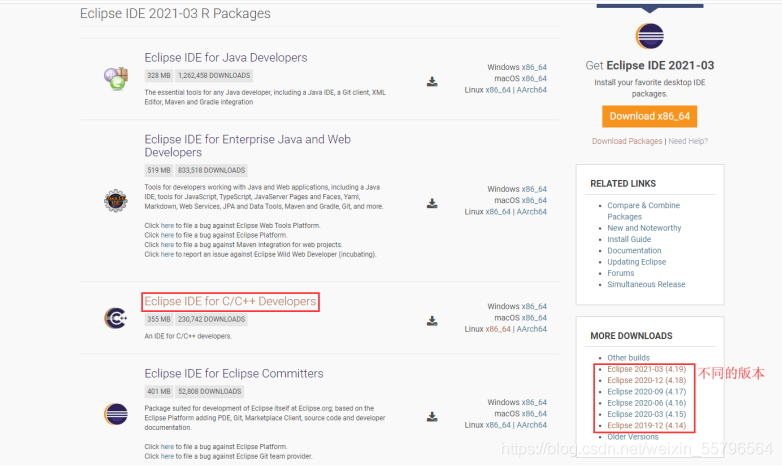Select macOS x86_64 for C/C++ Developers
This screenshot has height=467, width=782.
click(534, 318)
